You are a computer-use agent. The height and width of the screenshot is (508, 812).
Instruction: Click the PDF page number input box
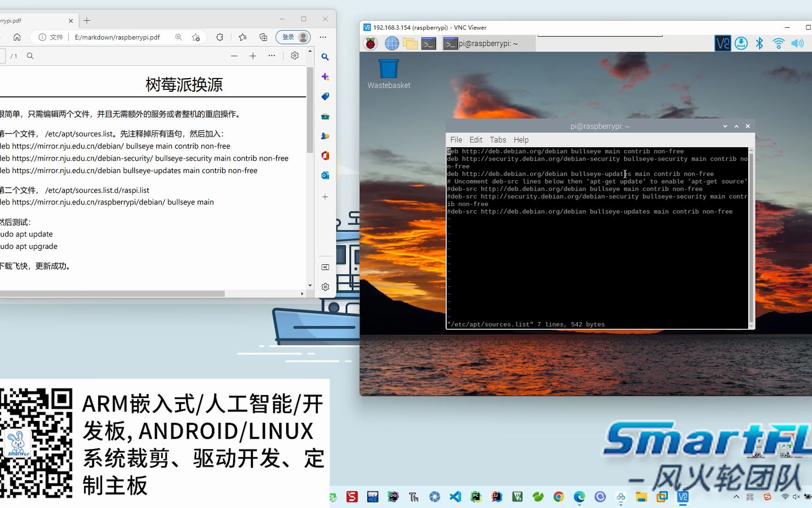[x=2, y=56]
